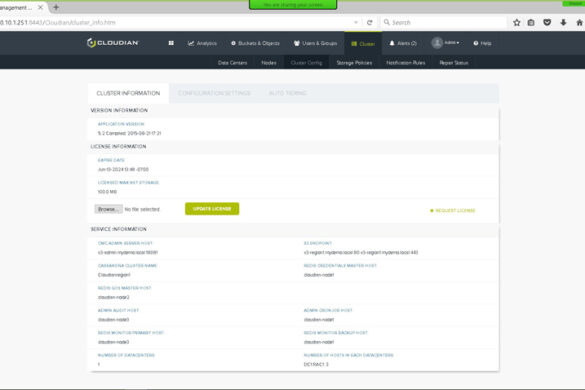Image resolution: width=585 pixels, height=390 pixels.
Task: Reload the page with refresh icon
Action: click(369, 22)
